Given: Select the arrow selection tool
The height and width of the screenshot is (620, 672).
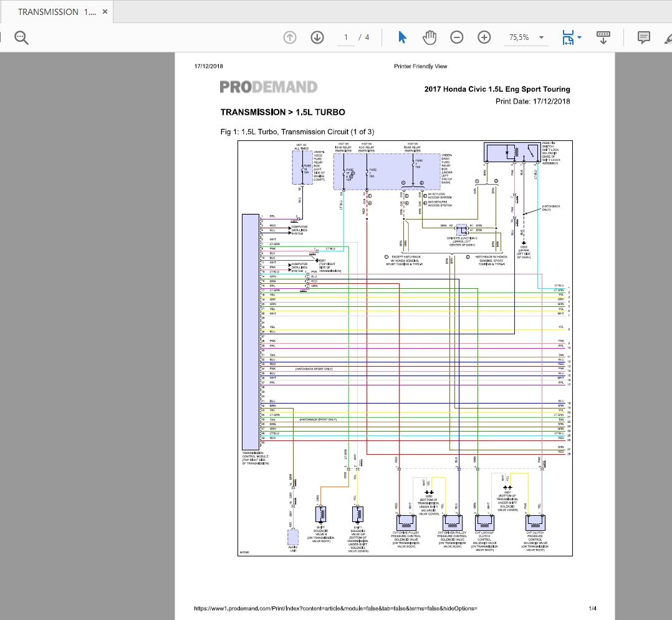Looking at the screenshot, I should pyautogui.click(x=402, y=37).
